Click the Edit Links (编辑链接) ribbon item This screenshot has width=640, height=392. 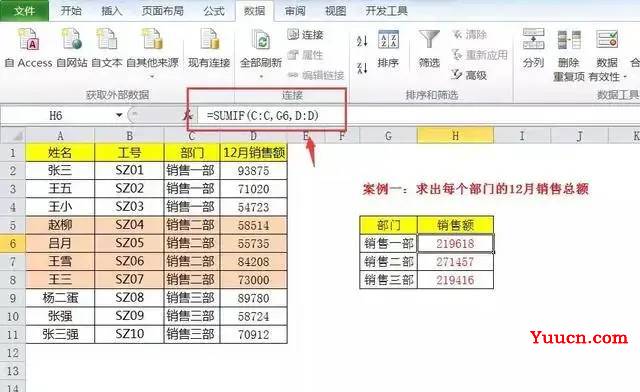click(316, 75)
